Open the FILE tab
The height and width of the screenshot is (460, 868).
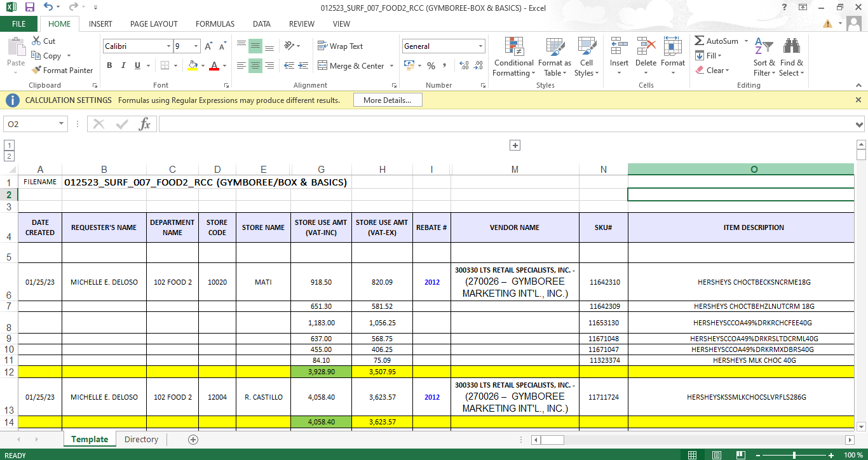(x=19, y=24)
